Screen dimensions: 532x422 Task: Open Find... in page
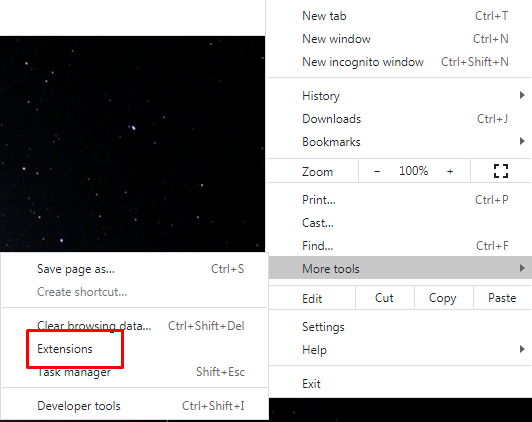[399, 246]
